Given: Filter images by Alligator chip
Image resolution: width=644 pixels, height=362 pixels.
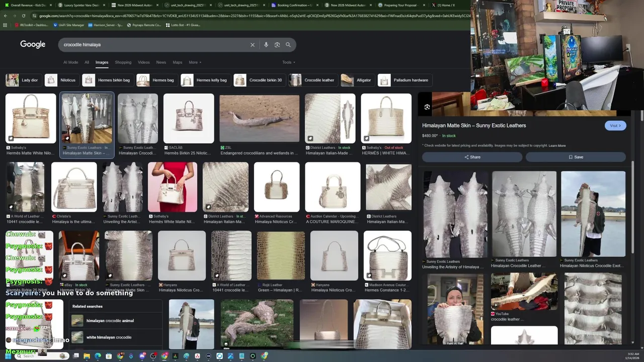Looking at the screenshot, I should (357, 80).
